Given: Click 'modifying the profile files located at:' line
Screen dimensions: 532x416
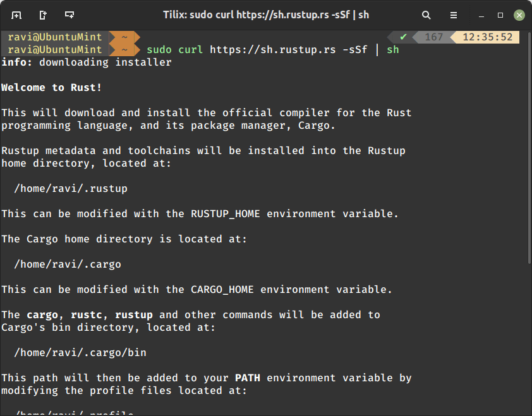Looking at the screenshot, I should click(x=124, y=391).
